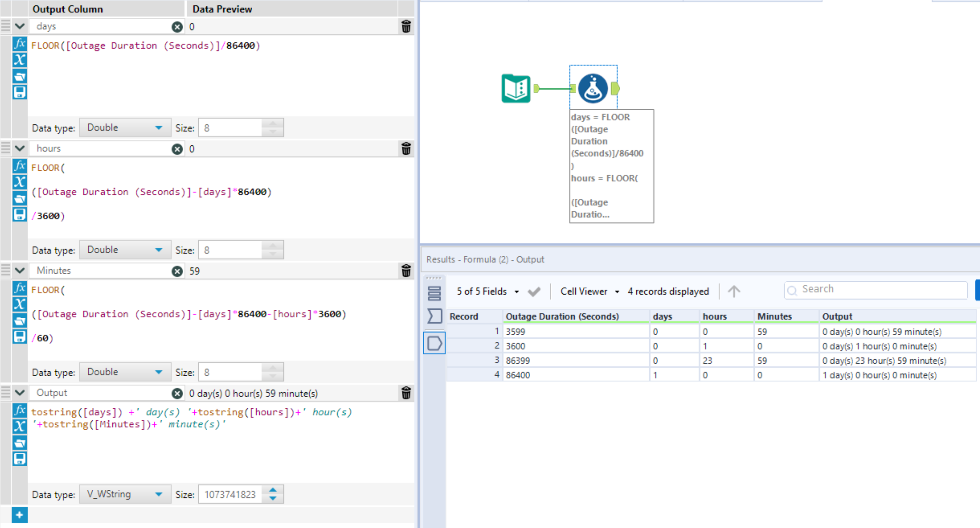The width and height of the screenshot is (980, 528).
Task: Open the metadata sigma view in Results
Action: coord(435,315)
